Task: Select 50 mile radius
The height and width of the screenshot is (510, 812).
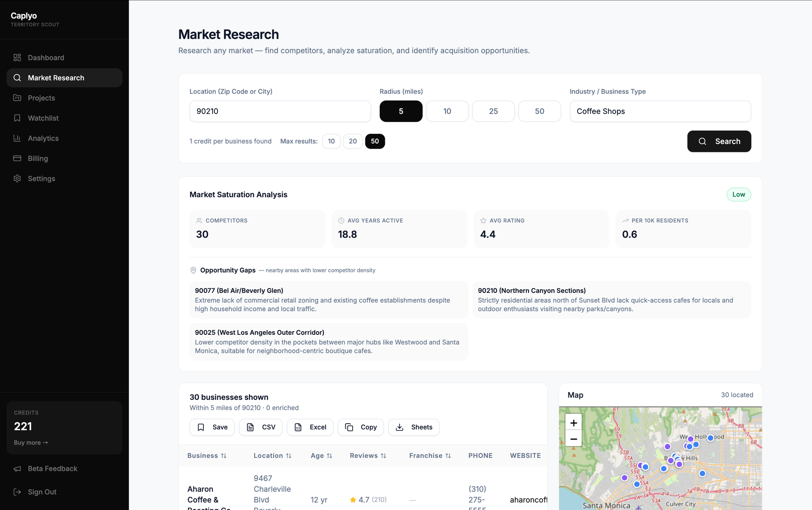Action: 540,111
